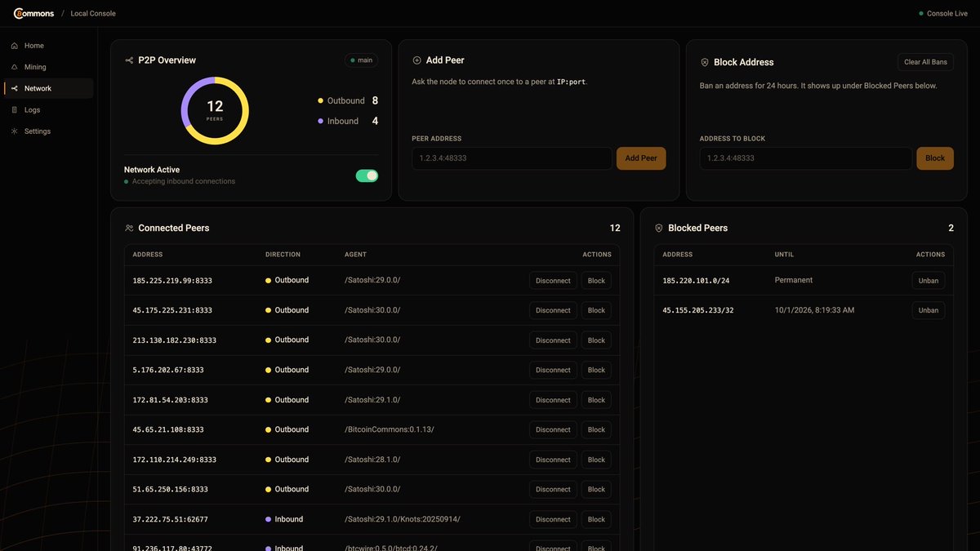Screen dimensions: 980x551
Task: Go to the Mining section
Action: click(x=48, y=67)
